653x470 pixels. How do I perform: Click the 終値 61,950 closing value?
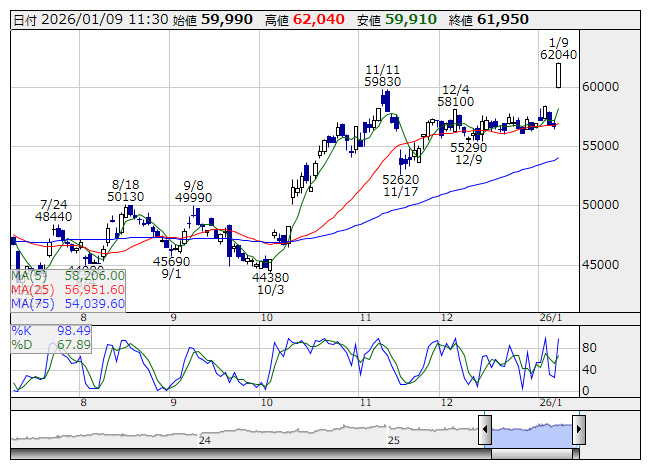coord(502,19)
